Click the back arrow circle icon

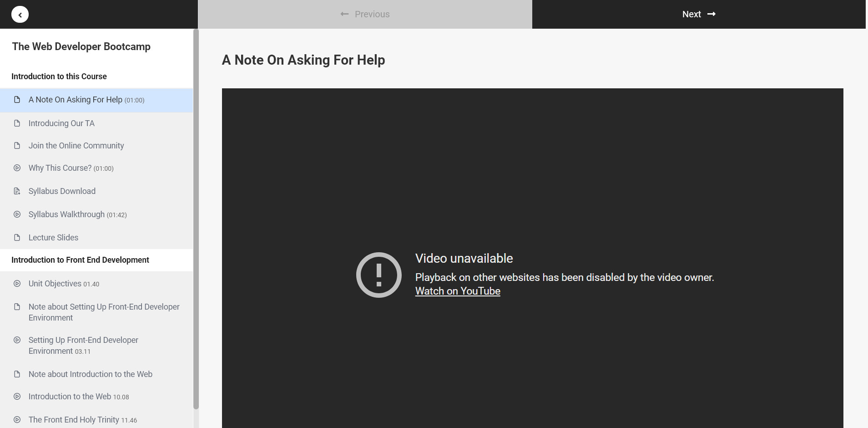point(20,15)
